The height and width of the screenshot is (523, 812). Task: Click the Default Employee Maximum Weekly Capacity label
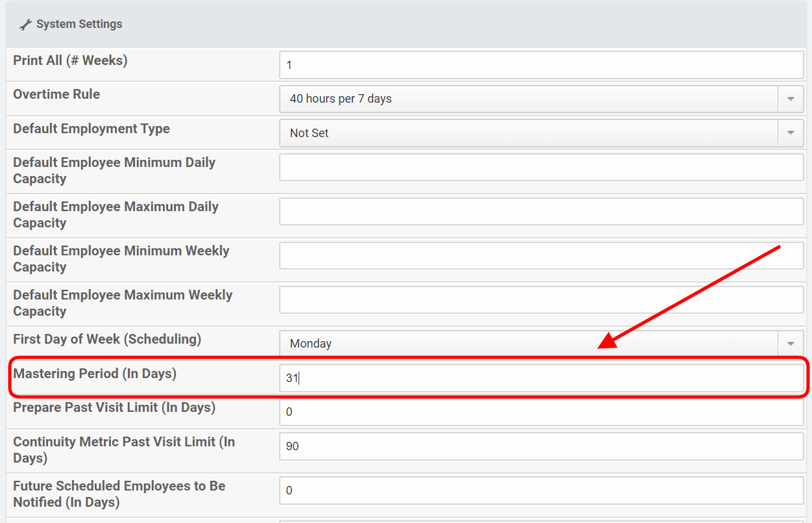(123, 303)
